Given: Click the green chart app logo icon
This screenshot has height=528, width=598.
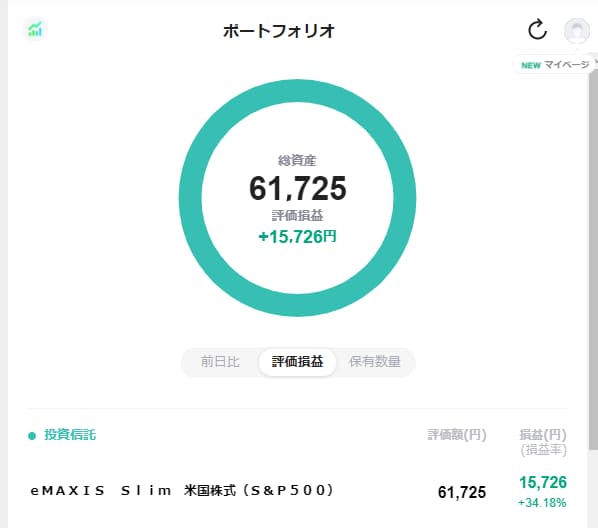Looking at the screenshot, I should 35,29.
